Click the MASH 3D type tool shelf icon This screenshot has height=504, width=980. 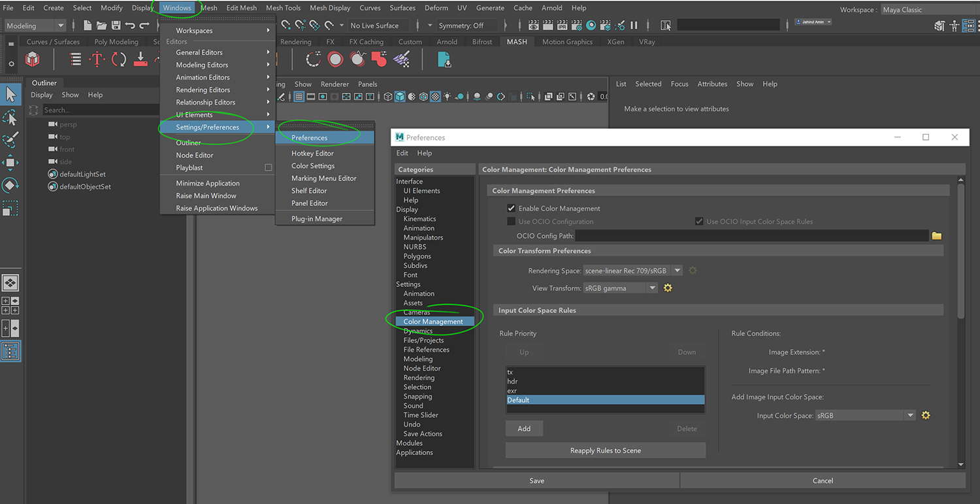(x=97, y=60)
